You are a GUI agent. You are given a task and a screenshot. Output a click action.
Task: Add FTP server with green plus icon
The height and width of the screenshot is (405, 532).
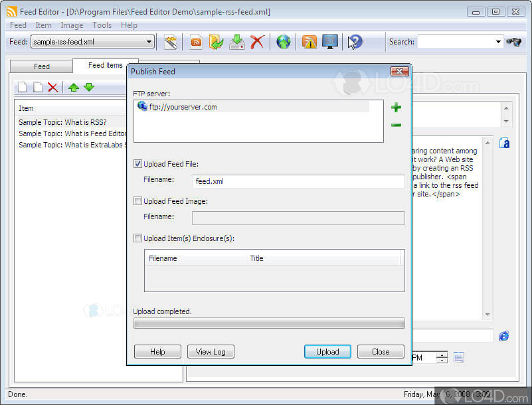coord(396,108)
